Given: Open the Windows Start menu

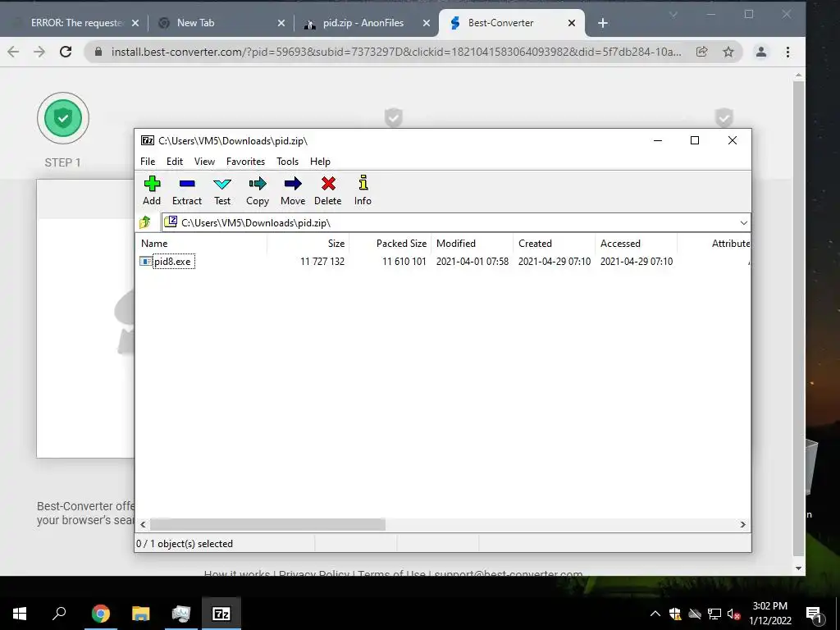Looking at the screenshot, I should 20,614.
